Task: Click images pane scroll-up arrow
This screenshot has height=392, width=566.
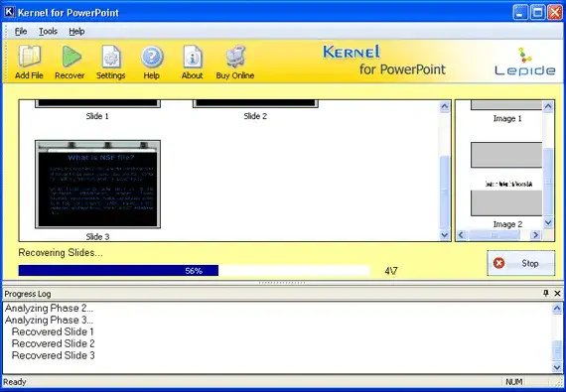Action: pos(548,106)
